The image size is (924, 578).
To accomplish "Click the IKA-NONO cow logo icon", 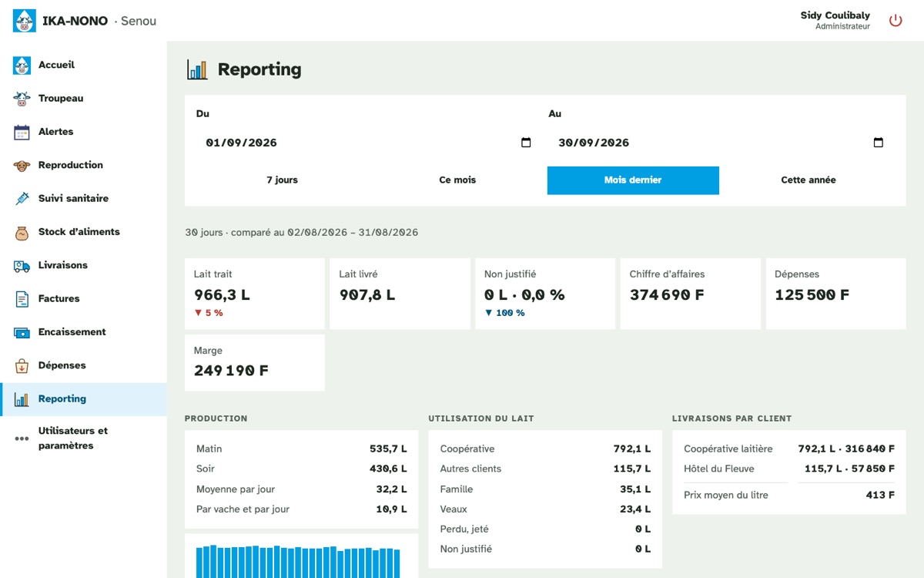I will tap(25, 21).
